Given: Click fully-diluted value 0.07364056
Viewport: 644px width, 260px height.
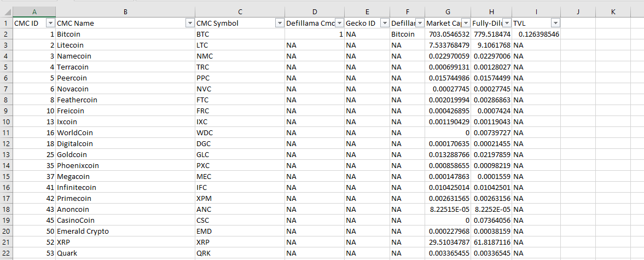Looking at the screenshot, I should (x=492, y=221).
